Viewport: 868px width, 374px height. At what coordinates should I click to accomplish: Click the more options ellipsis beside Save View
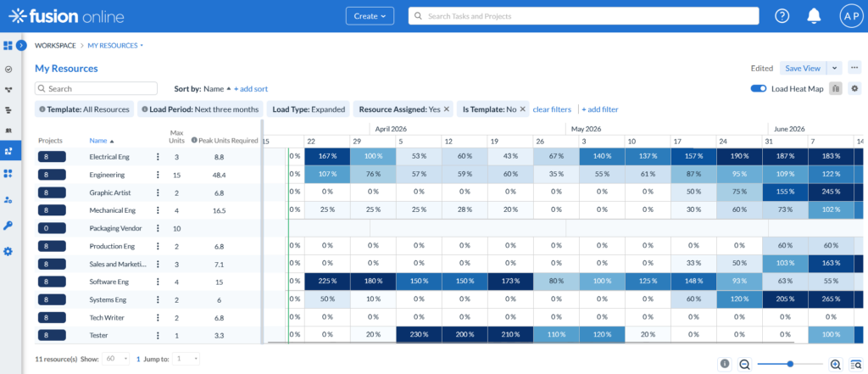tap(854, 68)
